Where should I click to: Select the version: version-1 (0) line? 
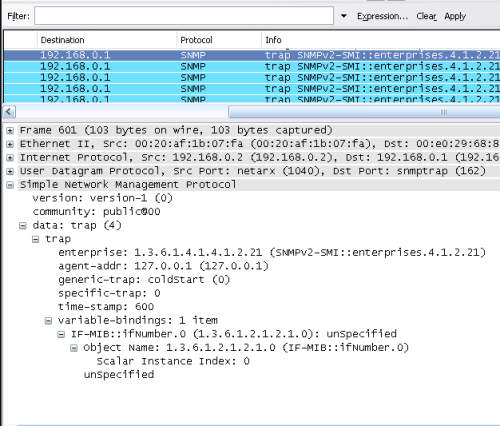pyautogui.click(x=103, y=198)
